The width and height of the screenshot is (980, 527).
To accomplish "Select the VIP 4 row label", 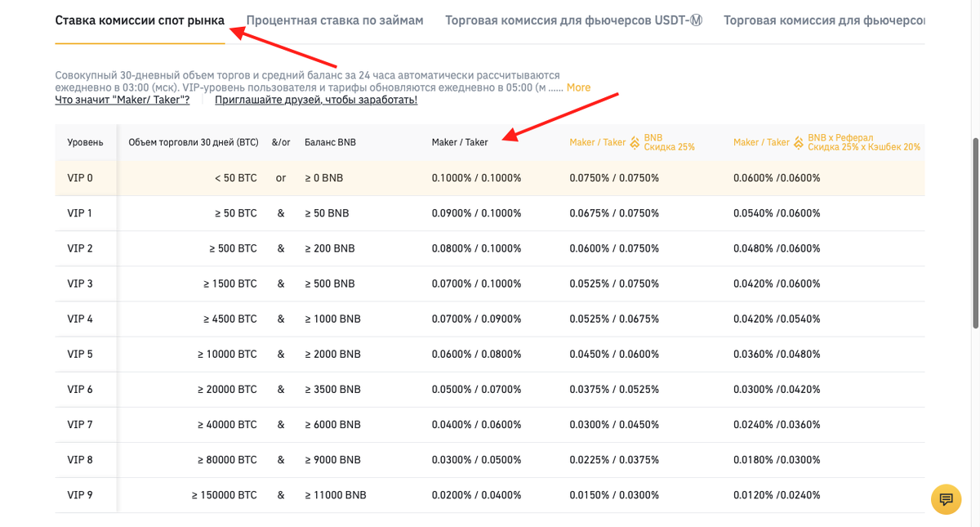I will [x=80, y=319].
